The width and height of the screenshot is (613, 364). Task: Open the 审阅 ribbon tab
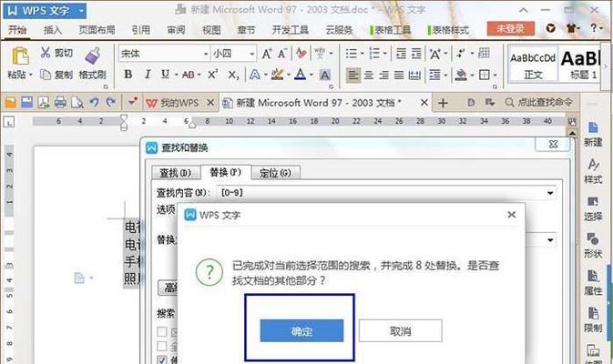pos(176,30)
